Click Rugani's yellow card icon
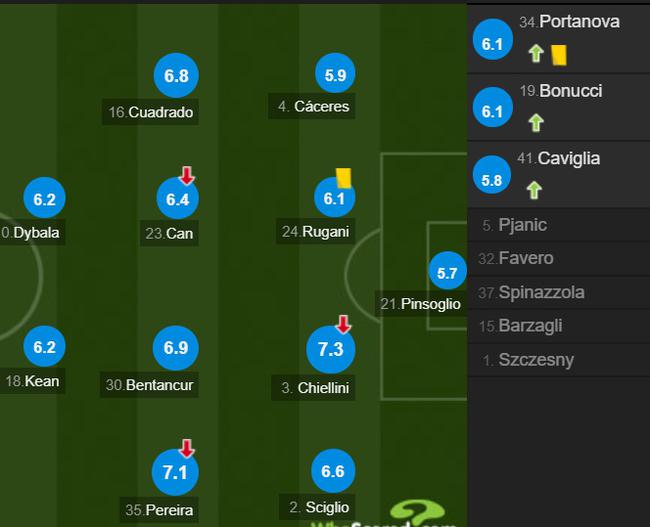 [x=343, y=178]
